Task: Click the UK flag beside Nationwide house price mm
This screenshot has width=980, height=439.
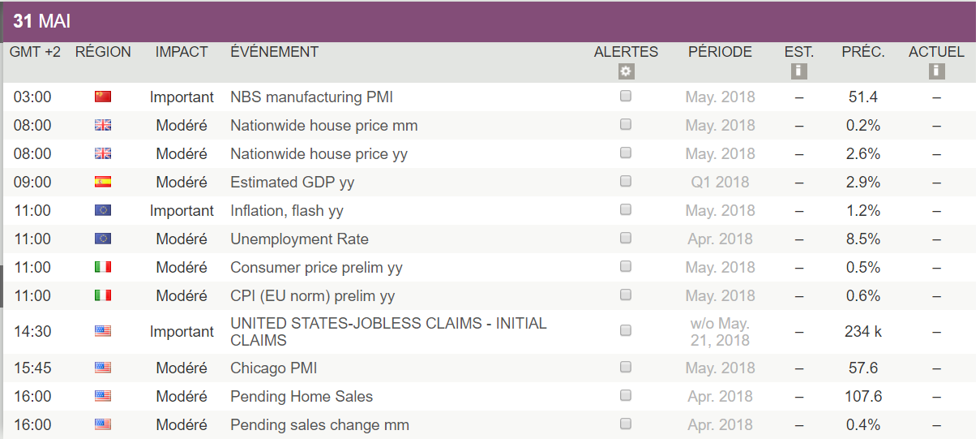Action: click(103, 125)
